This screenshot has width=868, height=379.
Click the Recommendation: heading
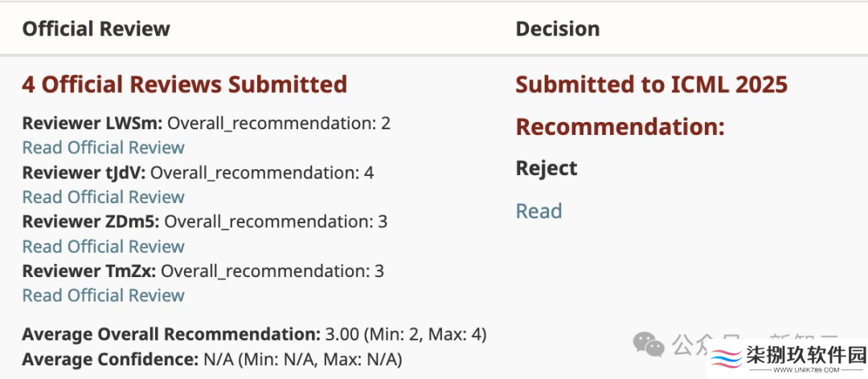620,127
